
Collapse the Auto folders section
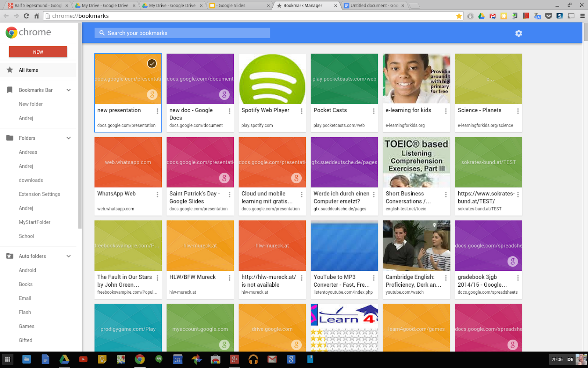[x=68, y=256]
